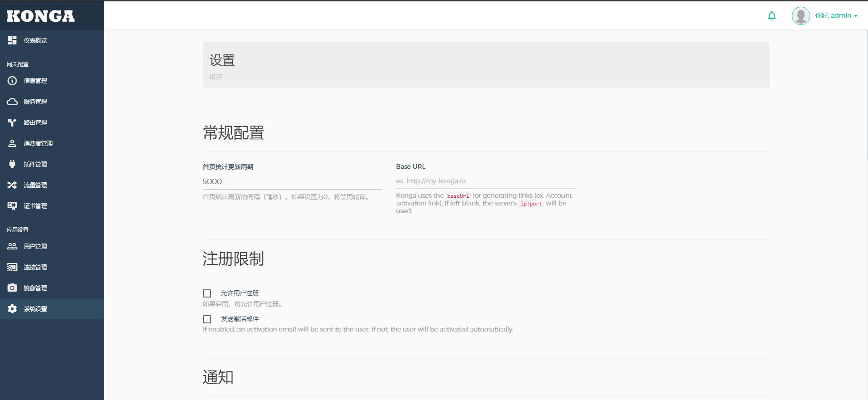Toggle the 发送激活邮件 checkbox

tap(207, 319)
